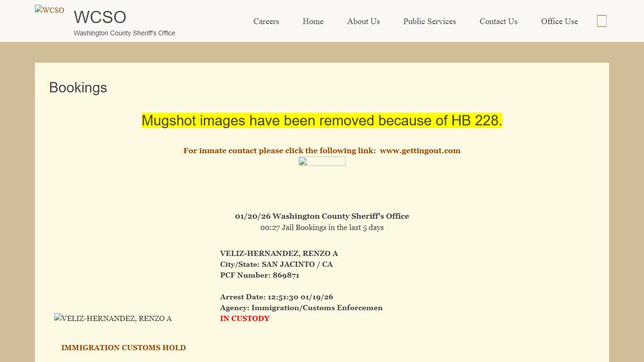
Task: Open the About Us menu
Action: (x=363, y=21)
